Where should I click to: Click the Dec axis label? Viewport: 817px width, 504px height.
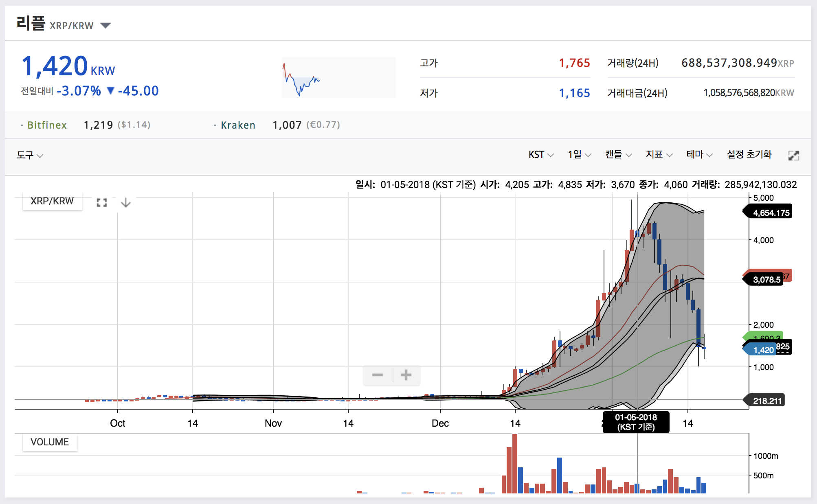440,423
